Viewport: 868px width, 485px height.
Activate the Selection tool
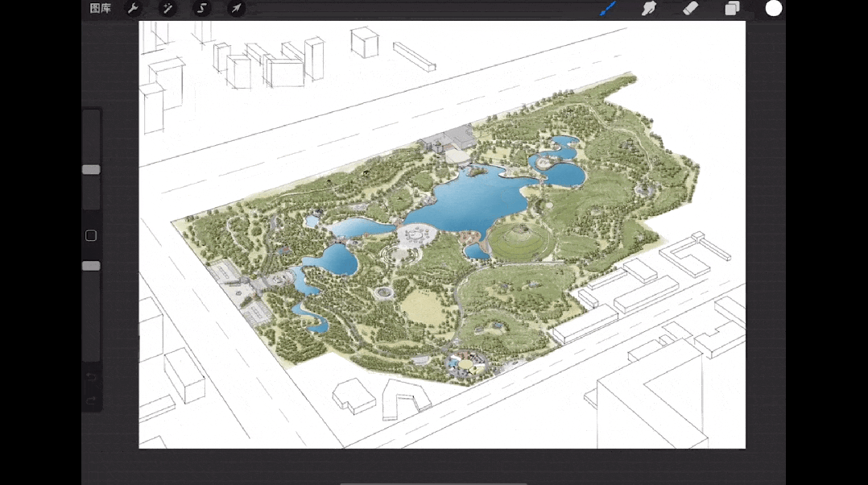[x=202, y=9]
